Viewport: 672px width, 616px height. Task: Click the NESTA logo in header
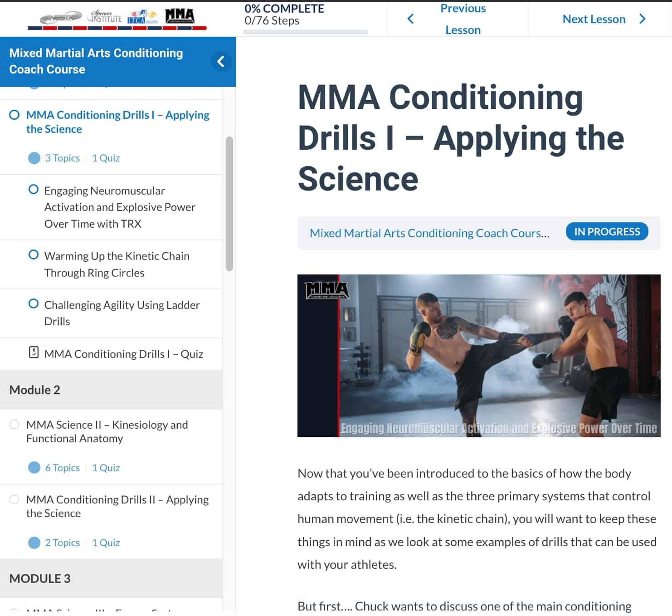click(60, 18)
